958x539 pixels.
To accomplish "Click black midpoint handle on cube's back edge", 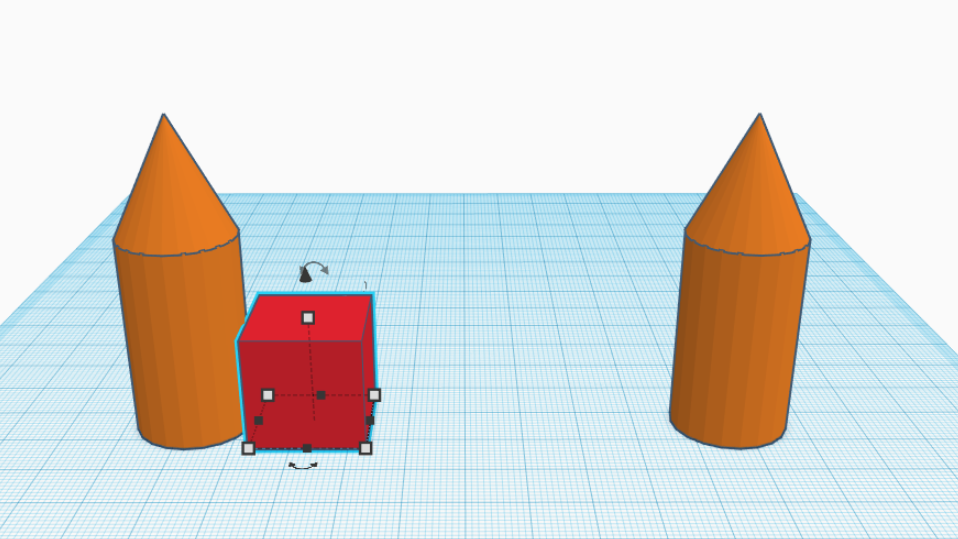I will (321, 395).
